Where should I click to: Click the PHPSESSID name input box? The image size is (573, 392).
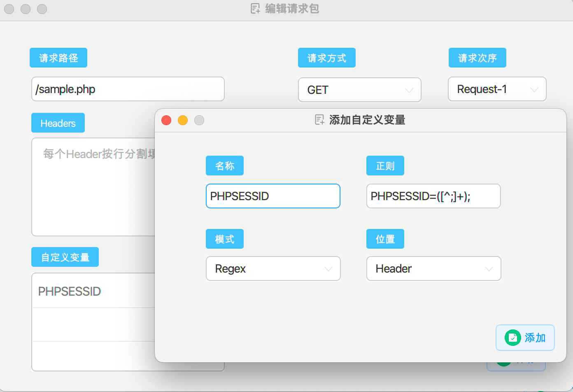[x=273, y=196]
